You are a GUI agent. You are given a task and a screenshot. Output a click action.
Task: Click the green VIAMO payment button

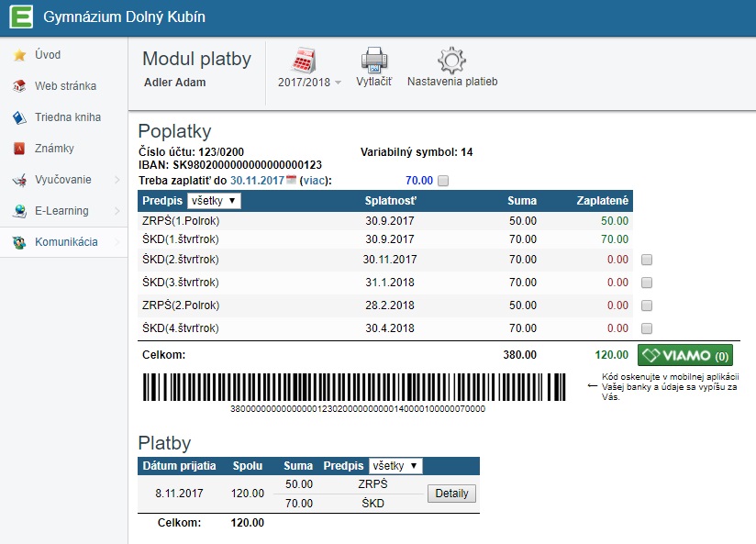684,355
